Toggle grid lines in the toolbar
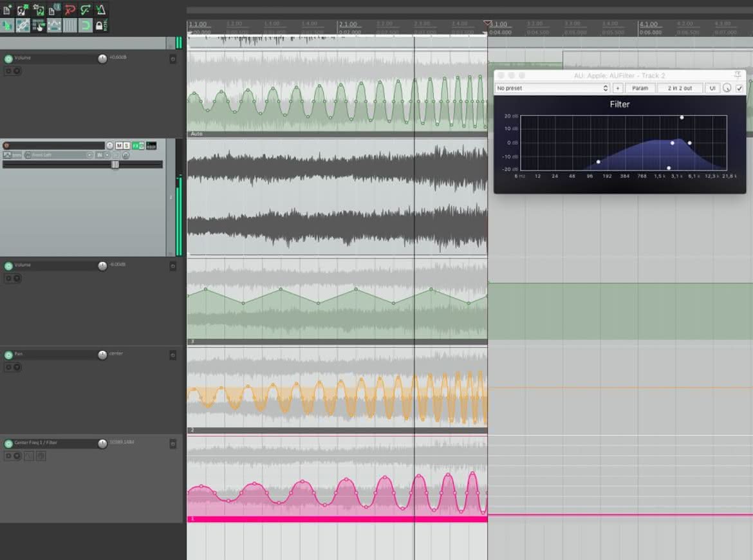This screenshot has height=560, width=753. click(70, 25)
